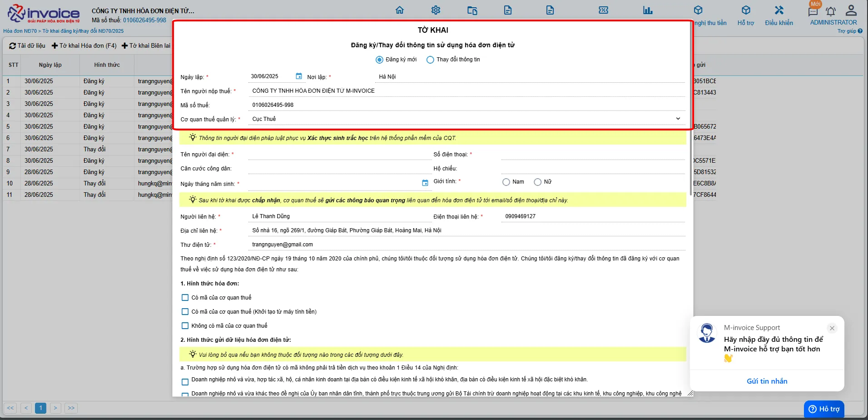Go to the first page with << button
868x420 pixels.
10,408
